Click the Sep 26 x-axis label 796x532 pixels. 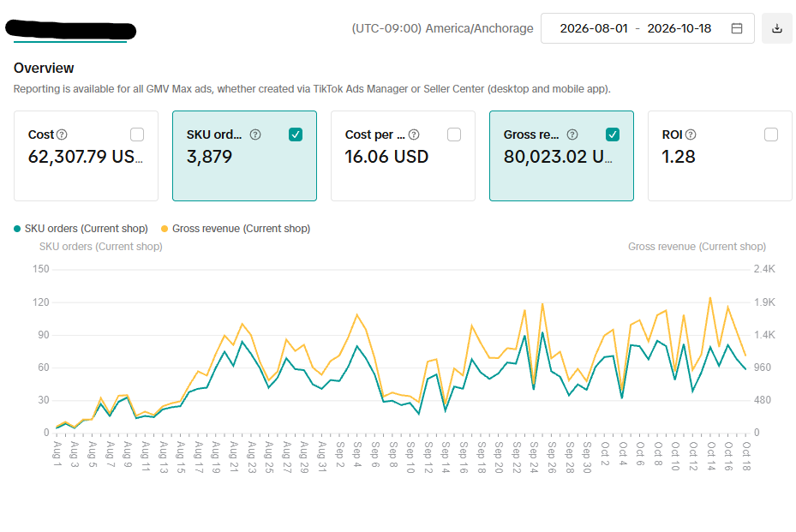coord(551,457)
